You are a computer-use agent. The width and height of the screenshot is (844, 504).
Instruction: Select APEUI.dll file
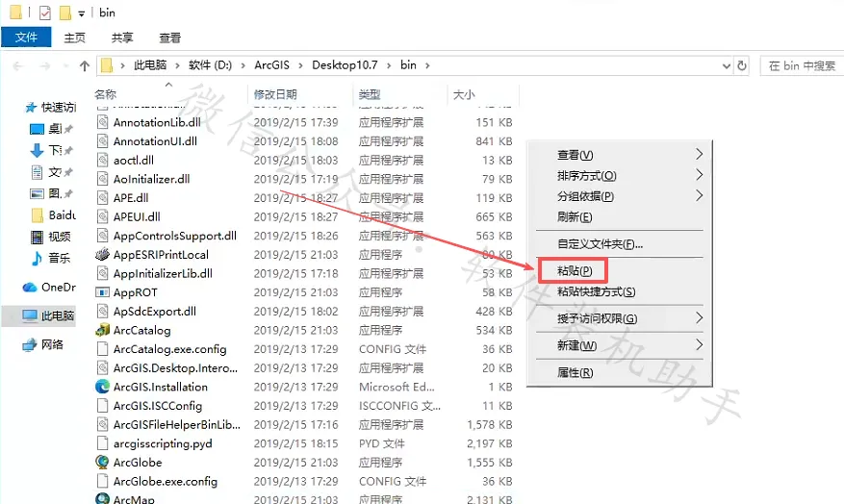(137, 216)
